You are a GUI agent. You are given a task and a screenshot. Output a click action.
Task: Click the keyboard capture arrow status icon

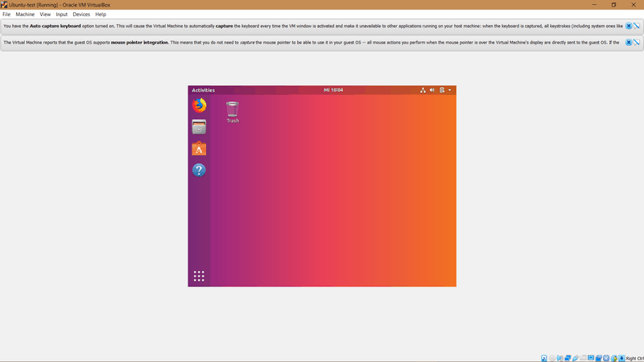click(x=621, y=358)
